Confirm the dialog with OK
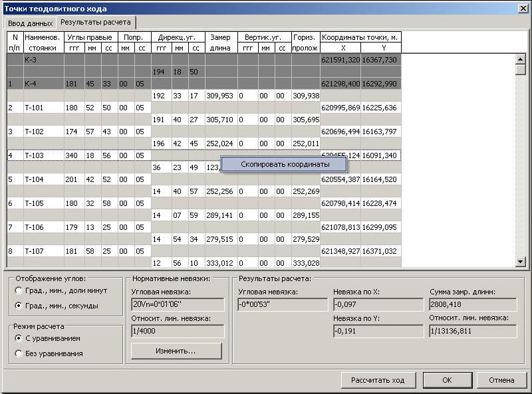The image size is (532, 394). 447,380
